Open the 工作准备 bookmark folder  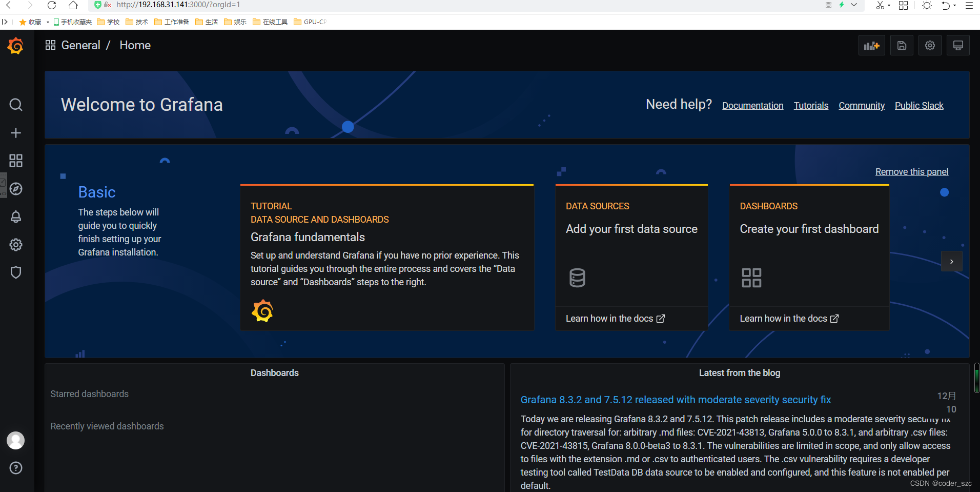(172, 22)
